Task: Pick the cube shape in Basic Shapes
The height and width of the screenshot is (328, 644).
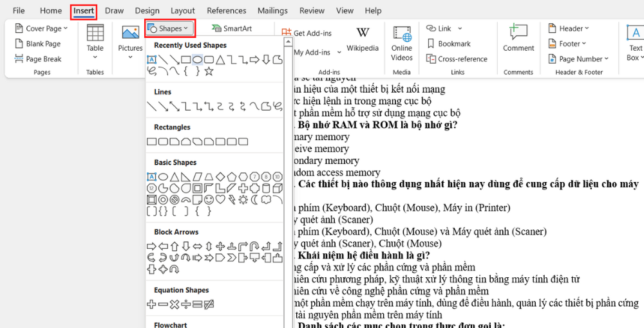Action: pos(278,188)
